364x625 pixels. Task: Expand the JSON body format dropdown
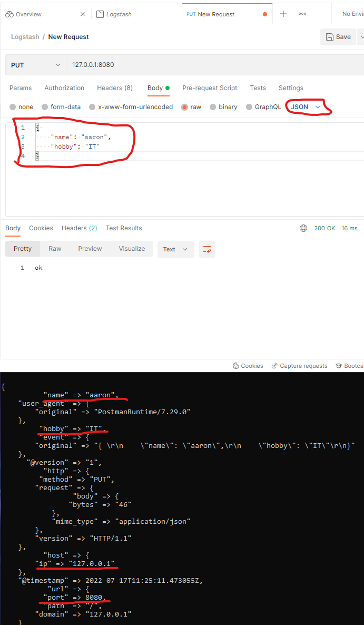[306, 107]
